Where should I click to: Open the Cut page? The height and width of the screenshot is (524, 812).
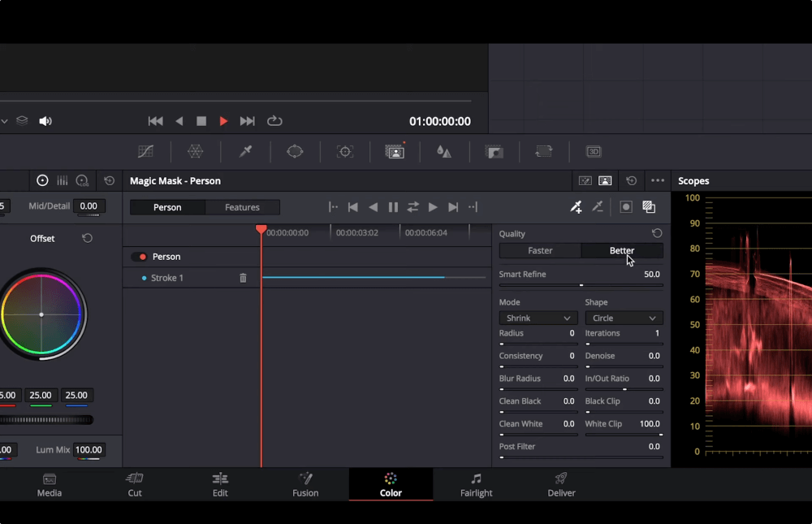pos(135,485)
